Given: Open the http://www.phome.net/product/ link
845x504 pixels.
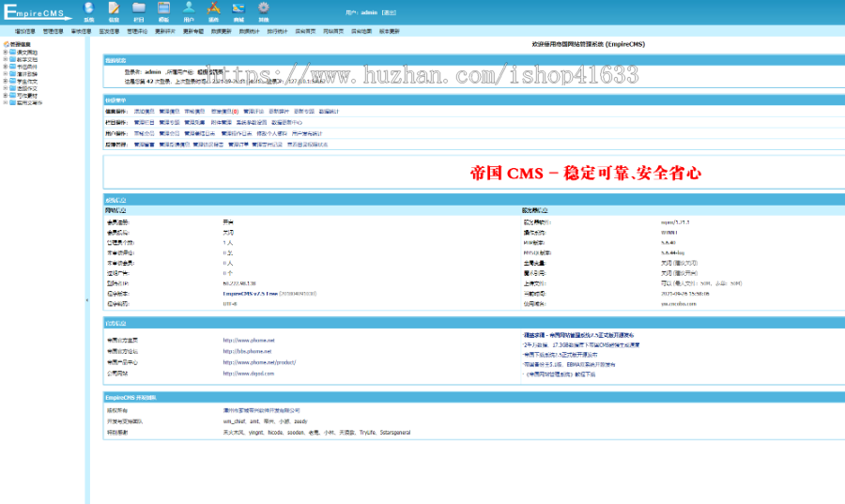Looking at the screenshot, I should tap(259, 362).
